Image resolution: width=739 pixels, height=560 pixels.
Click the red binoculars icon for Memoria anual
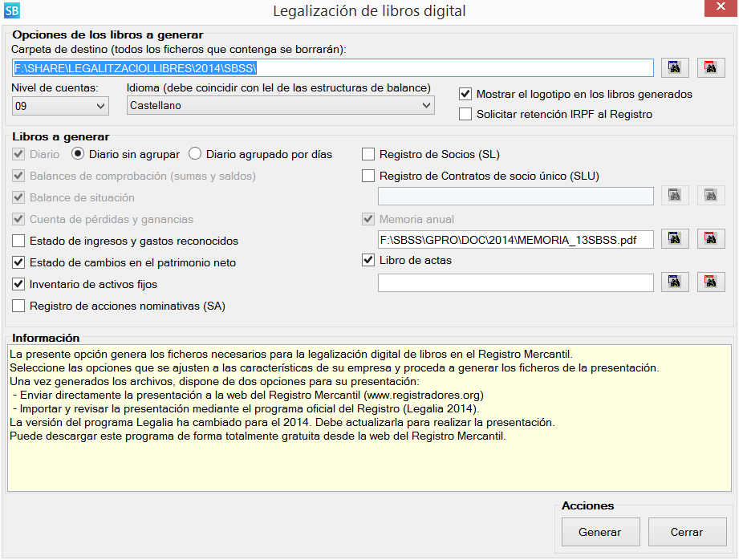click(711, 239)
